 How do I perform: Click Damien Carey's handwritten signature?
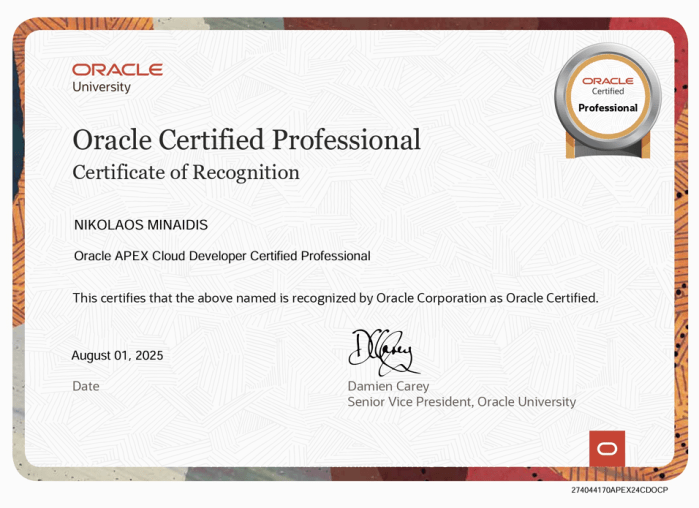coord(384,352)
